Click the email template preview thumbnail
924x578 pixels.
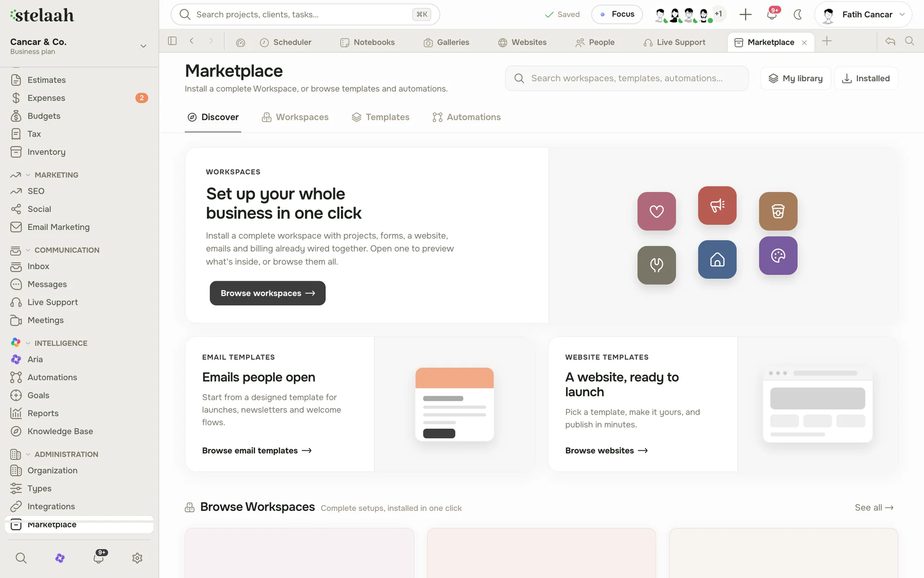455,404
